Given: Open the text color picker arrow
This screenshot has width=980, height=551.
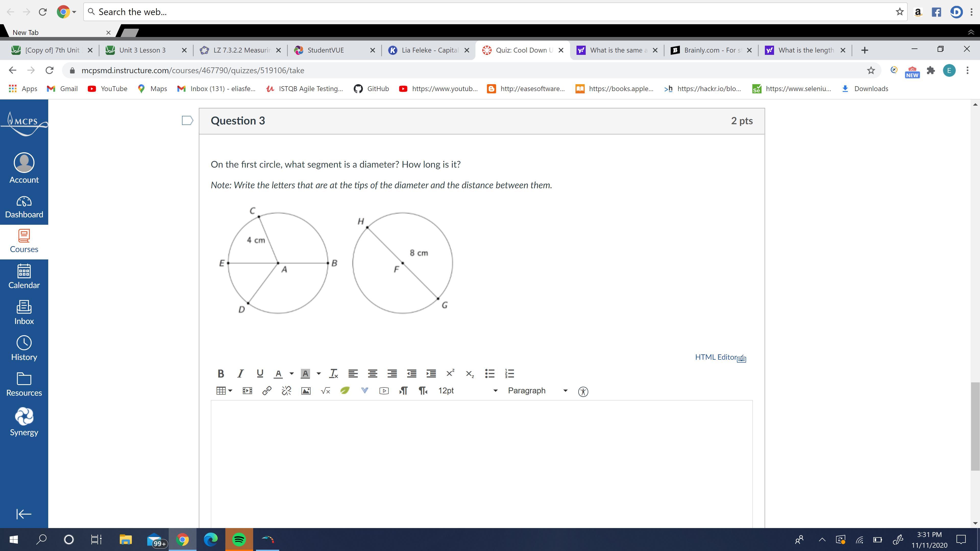Looking at the screenshot, I should (291, 373).
